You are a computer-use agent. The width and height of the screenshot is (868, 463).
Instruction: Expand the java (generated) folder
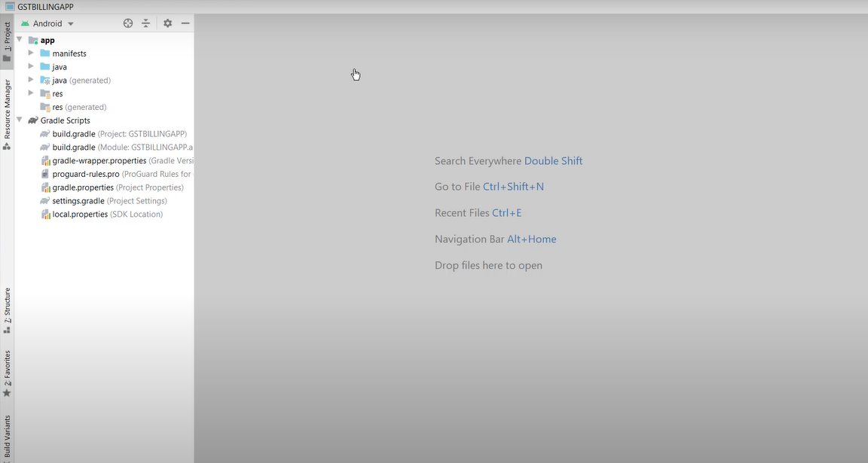coord(31,80)
